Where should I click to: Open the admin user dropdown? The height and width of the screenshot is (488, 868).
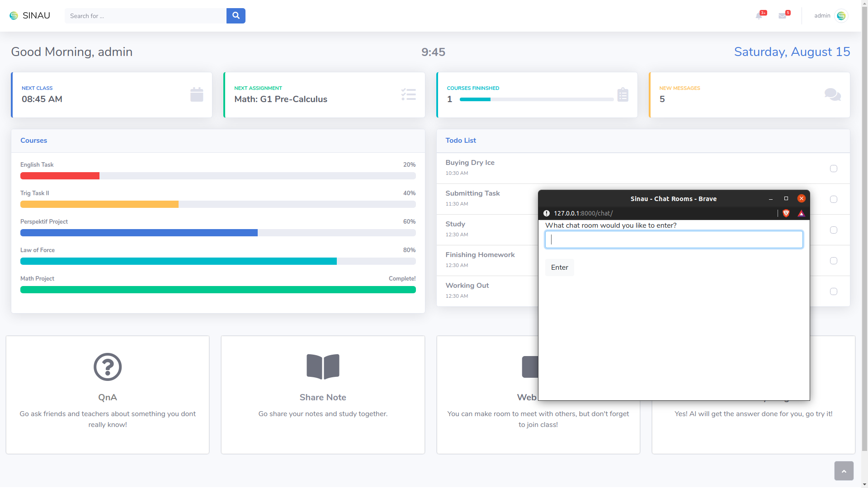pyautogui.click(x=822, y=16)
